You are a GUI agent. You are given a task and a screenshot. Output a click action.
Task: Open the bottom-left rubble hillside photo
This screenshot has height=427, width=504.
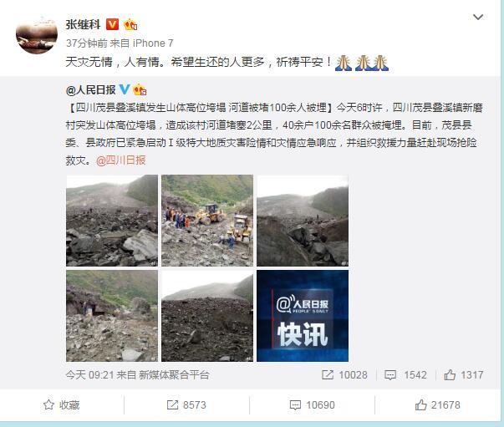pos(112,316)
